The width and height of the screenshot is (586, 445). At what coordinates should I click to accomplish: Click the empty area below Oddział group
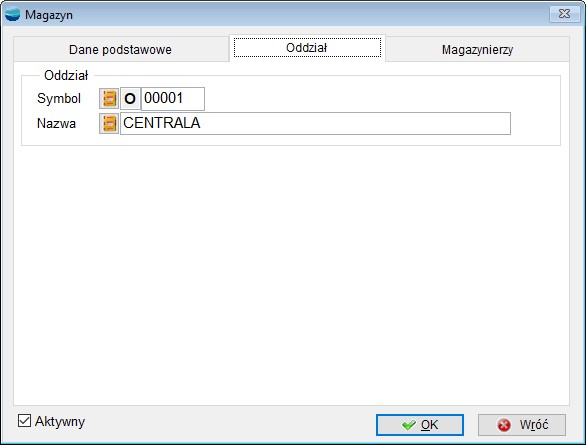(292, 275)
